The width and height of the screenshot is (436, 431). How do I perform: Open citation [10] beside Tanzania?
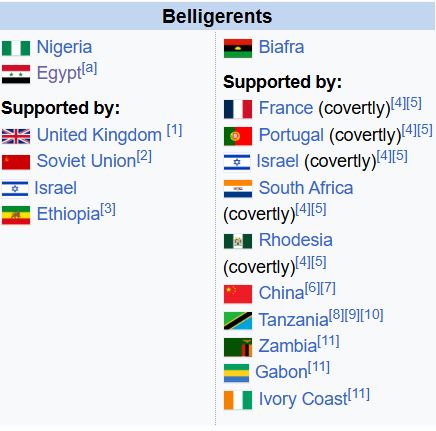[372, 314]
